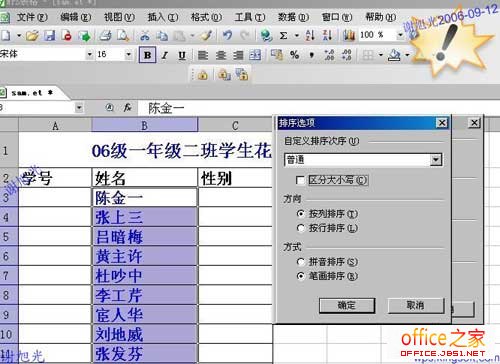Click the Increase Decimal icon
500x364 pixels.
pyautogui.click(x=329, y=55)
